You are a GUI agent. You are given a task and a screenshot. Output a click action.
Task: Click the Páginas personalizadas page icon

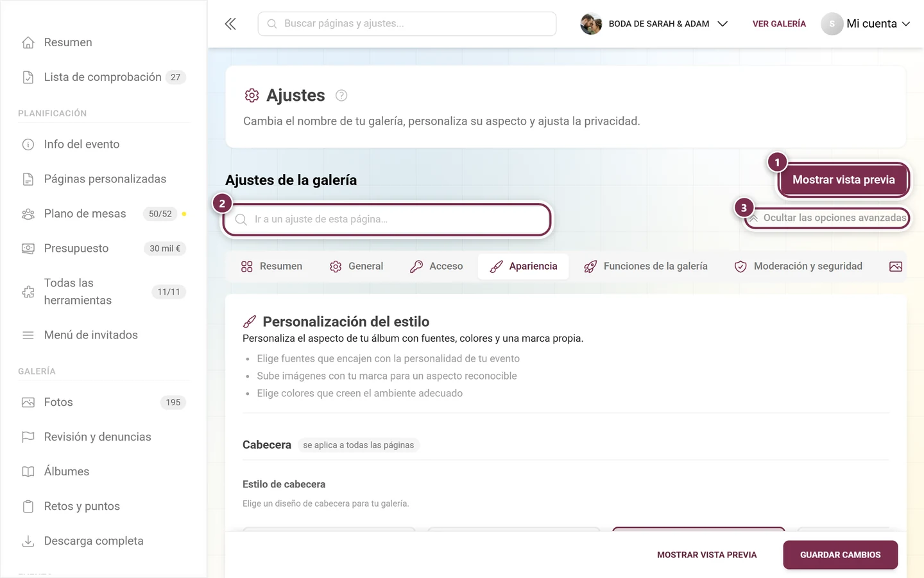click(x=28, y=179)
